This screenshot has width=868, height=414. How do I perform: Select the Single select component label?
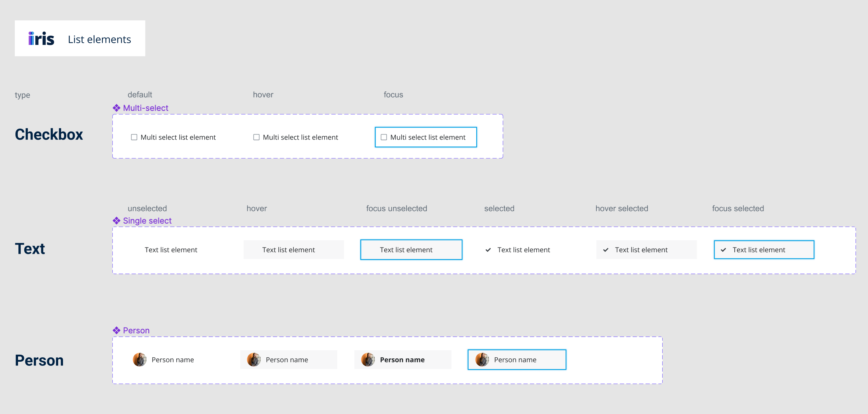(x=147, y=221)
